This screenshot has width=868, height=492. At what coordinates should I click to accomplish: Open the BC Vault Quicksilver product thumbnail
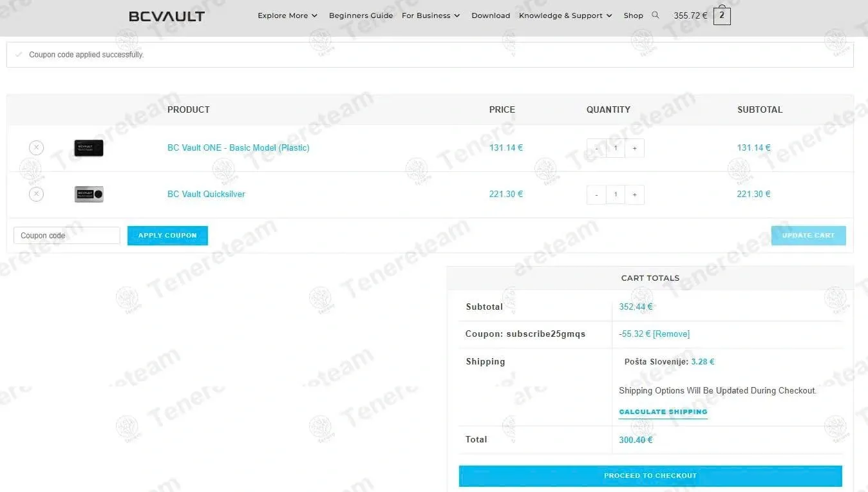click(89, 194)
